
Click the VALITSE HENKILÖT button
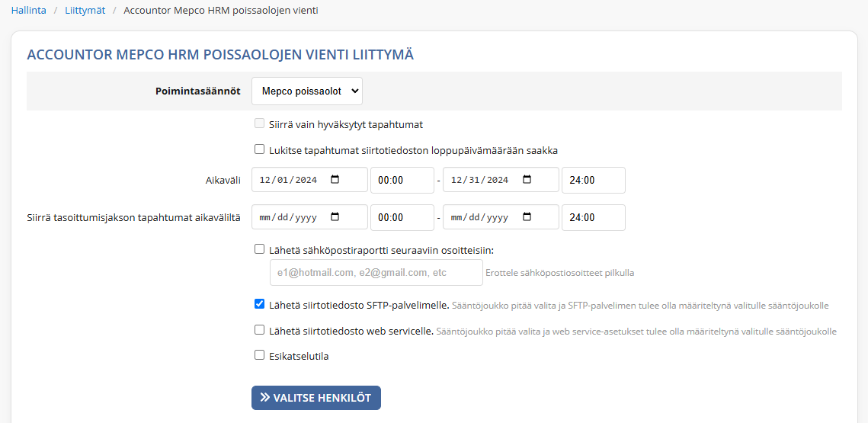[x=316, y=398]
